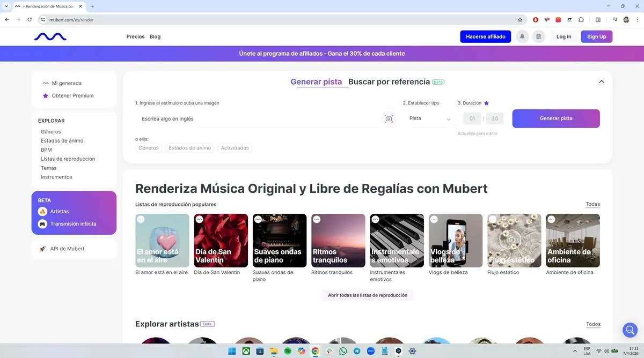Open File Explorer from the taskbar
Viewport: 644px width, 358px height.
coord(274,351)
